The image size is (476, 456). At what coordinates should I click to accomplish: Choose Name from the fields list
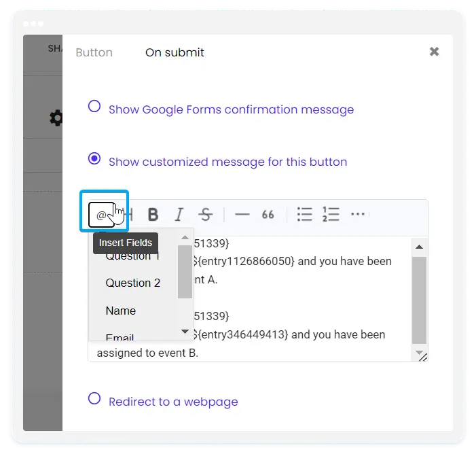point(121,311)
